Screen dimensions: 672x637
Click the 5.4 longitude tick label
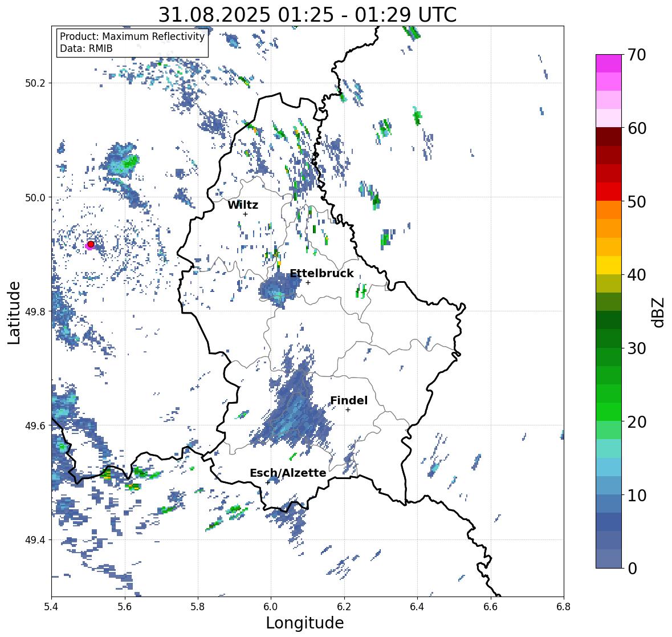(x=51, y=607)
